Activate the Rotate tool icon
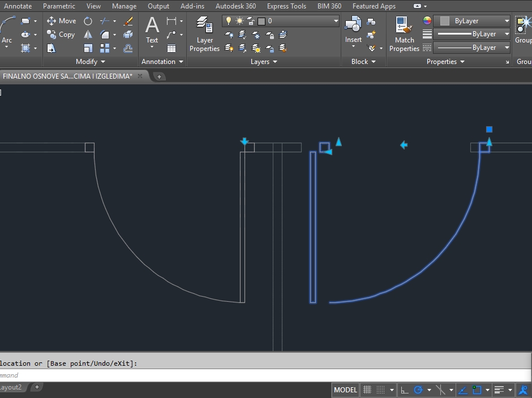The height and width of the screenshot is (398, 532). pyautogui.click(x=88, y=21)
